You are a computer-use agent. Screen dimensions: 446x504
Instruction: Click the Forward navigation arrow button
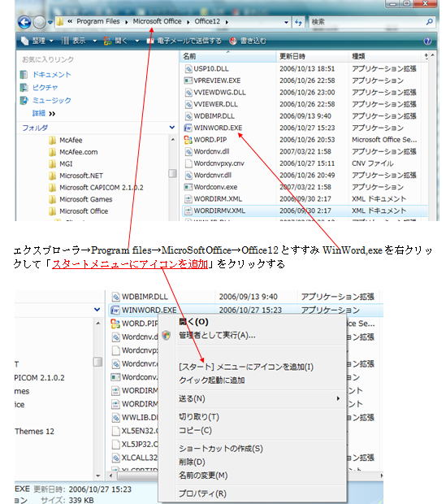40,22
